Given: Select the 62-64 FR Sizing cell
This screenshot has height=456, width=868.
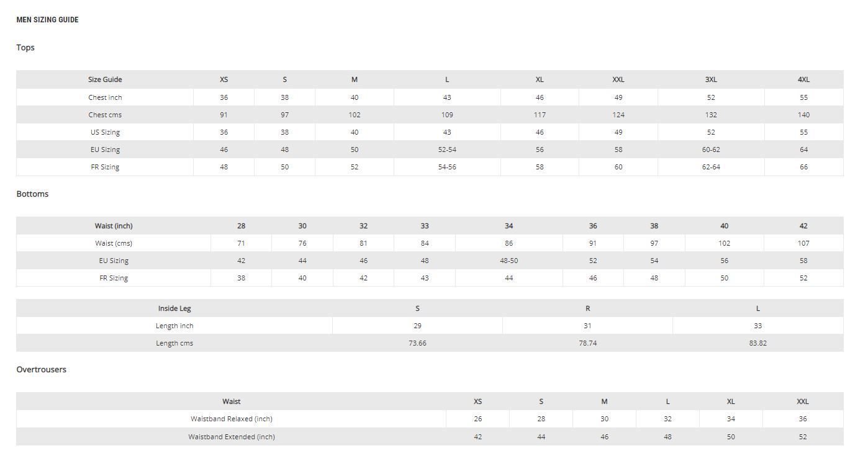Looking at the screenshot, I should click(x=711, y=167).
